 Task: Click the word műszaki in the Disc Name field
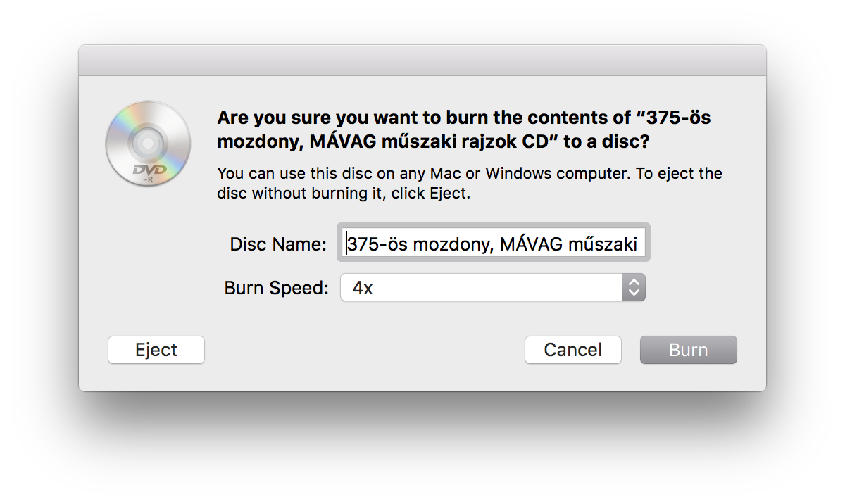(x=602, y=244)
